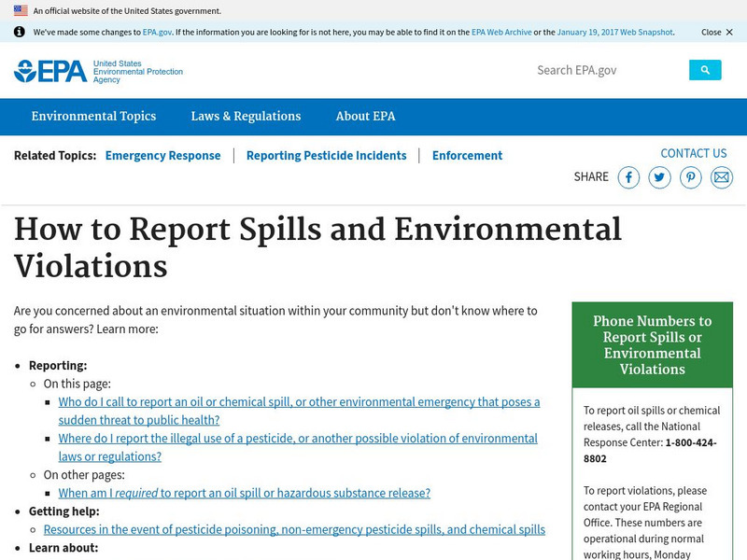
Task: Click 'On other pages:' list item
Action: (84, 475)
